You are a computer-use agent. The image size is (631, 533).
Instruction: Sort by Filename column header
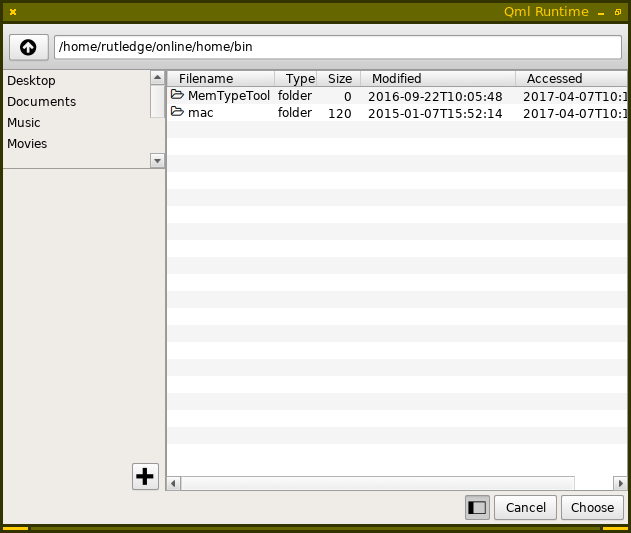pos(206,78)
